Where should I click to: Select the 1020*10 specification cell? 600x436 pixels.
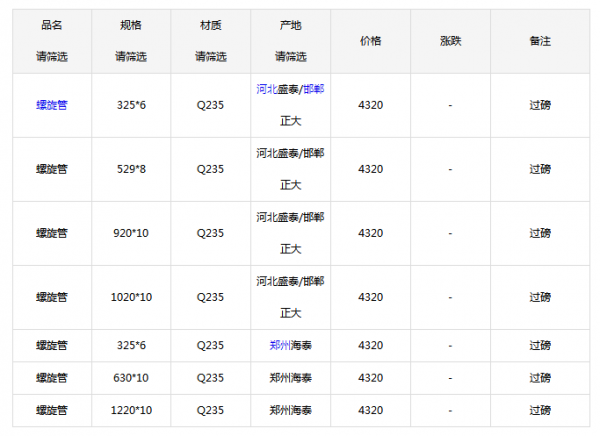(x=131, y=297)
